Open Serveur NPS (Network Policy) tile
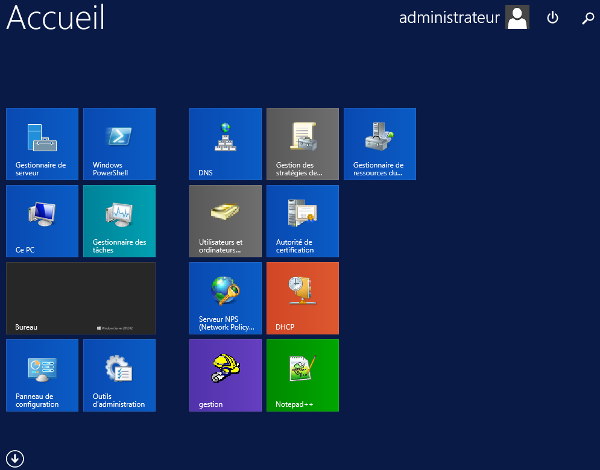Viewport: 600px width, 470px height. click(225, 298)
